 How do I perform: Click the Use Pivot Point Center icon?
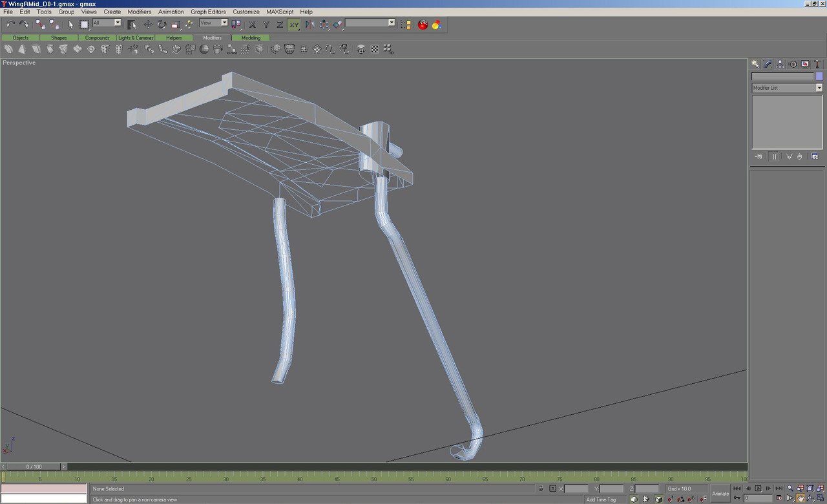coord(236,25)
